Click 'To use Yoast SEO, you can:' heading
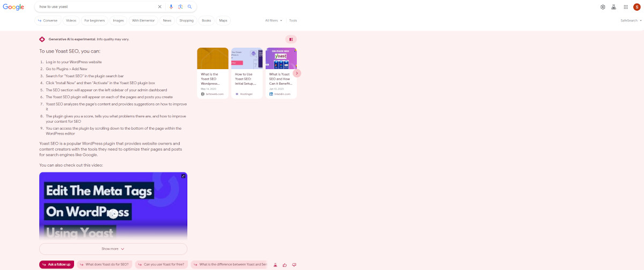Viewport: 644px width, 270px height. [x=70, y=51]
